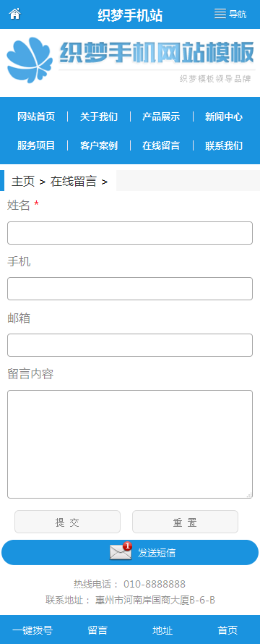This screenshot has width=260, height=644.
Task: Click the flower logo image
Action: click(30, 60)
